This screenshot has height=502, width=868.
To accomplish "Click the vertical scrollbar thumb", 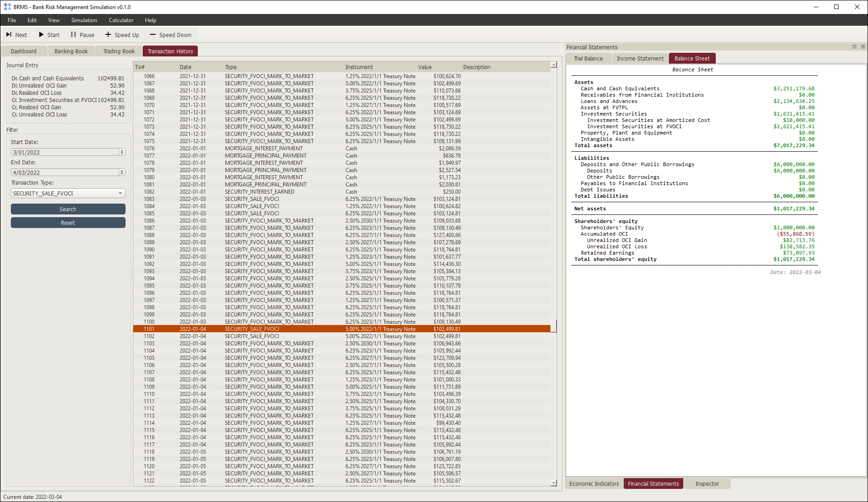I will point(554,326).
